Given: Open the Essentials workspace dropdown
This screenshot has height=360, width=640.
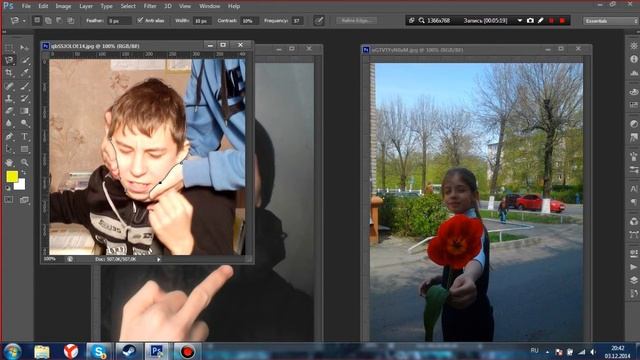Looking at the screenshot, I should (611, 20).
